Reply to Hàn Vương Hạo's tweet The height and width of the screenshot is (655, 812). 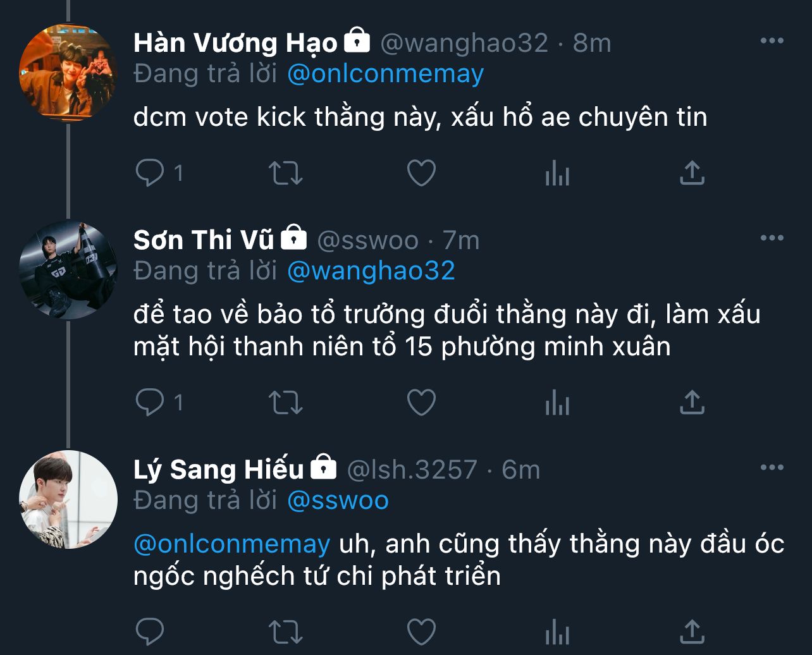[151, 173]
